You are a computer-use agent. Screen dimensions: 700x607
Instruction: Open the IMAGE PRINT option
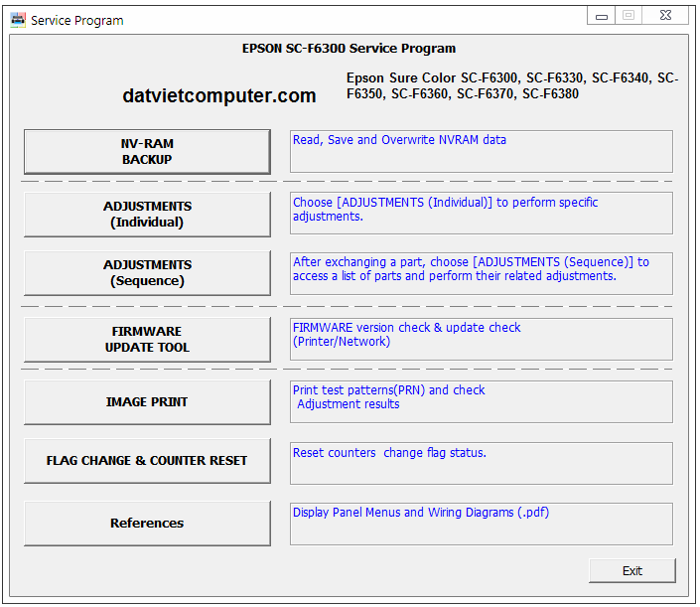[147, 402]
